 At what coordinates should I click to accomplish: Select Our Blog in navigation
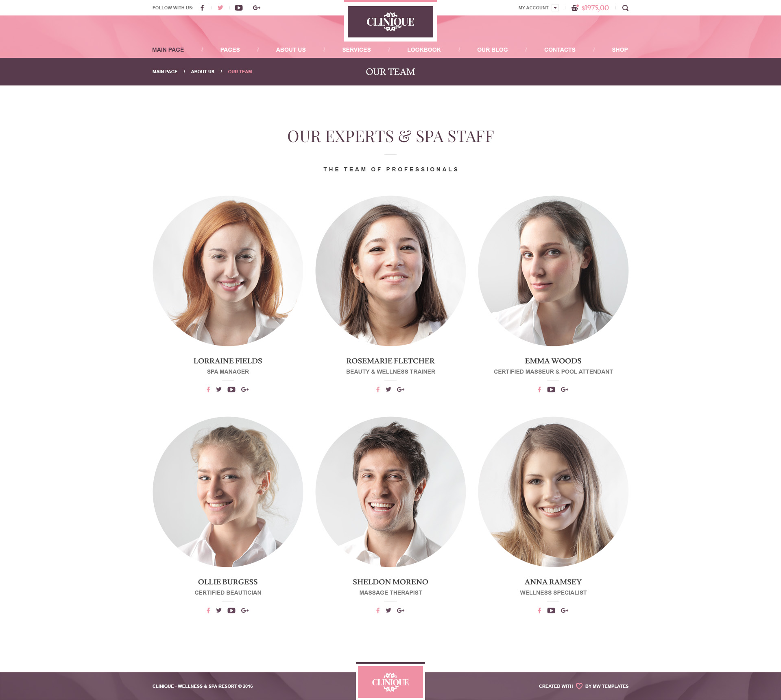(493, 50)
